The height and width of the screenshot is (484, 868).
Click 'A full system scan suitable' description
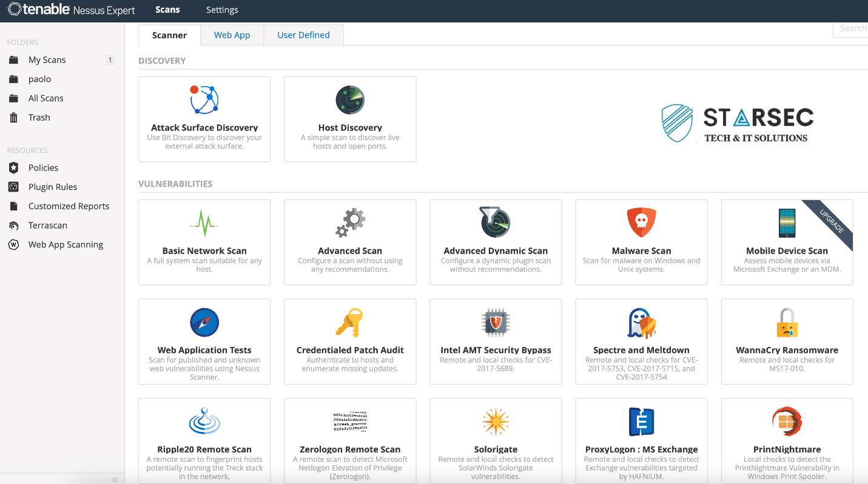pos(204,265)
